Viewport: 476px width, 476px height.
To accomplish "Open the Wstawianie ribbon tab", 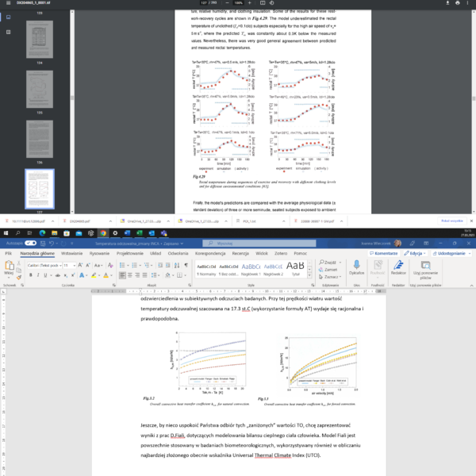I will click(72, 253).
